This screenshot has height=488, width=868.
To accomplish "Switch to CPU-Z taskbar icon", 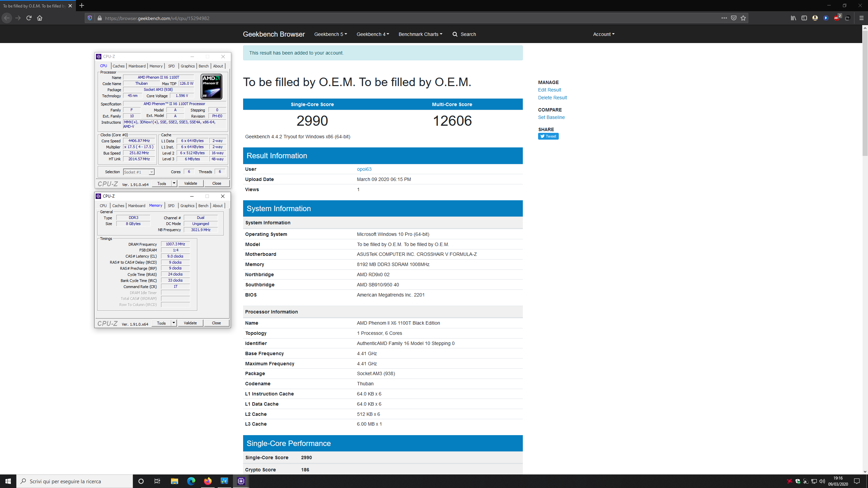I will pyautogui.click(x=241, y=481).
